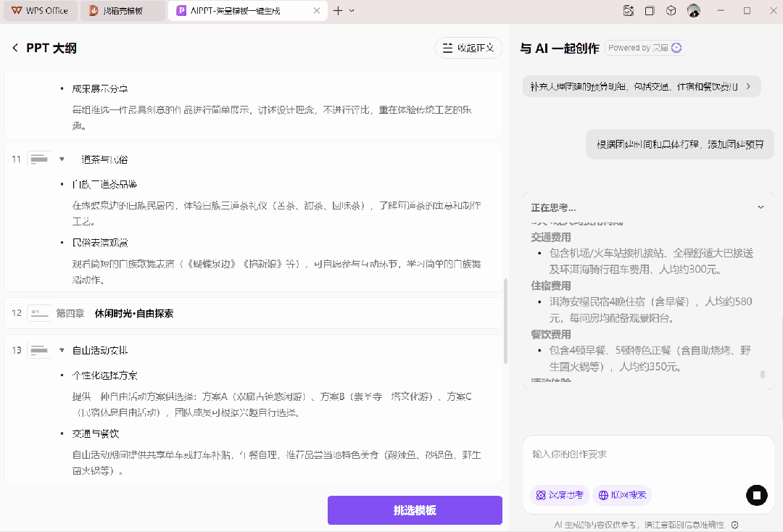
Task: Collapse body text with 收起正文 button
Action: (x=468, y=48)
